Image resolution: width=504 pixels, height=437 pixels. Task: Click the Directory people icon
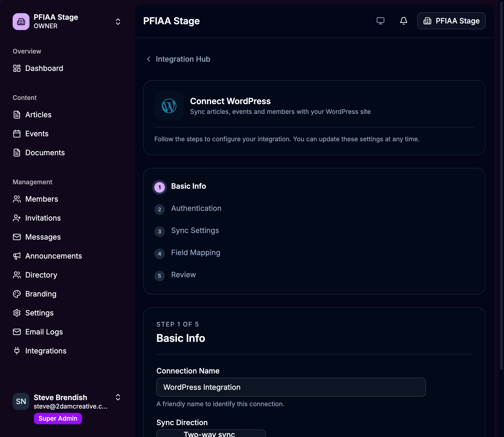(x=17, y=275)
